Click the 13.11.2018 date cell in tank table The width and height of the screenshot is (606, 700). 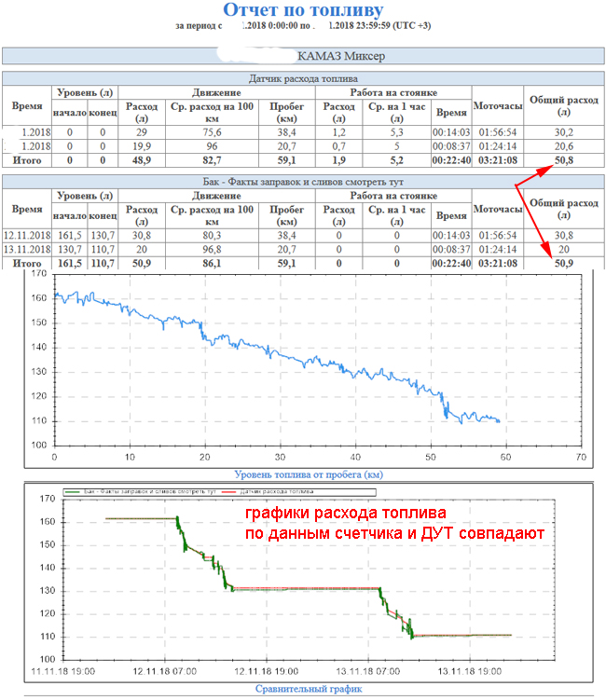(x=26, y=251)
